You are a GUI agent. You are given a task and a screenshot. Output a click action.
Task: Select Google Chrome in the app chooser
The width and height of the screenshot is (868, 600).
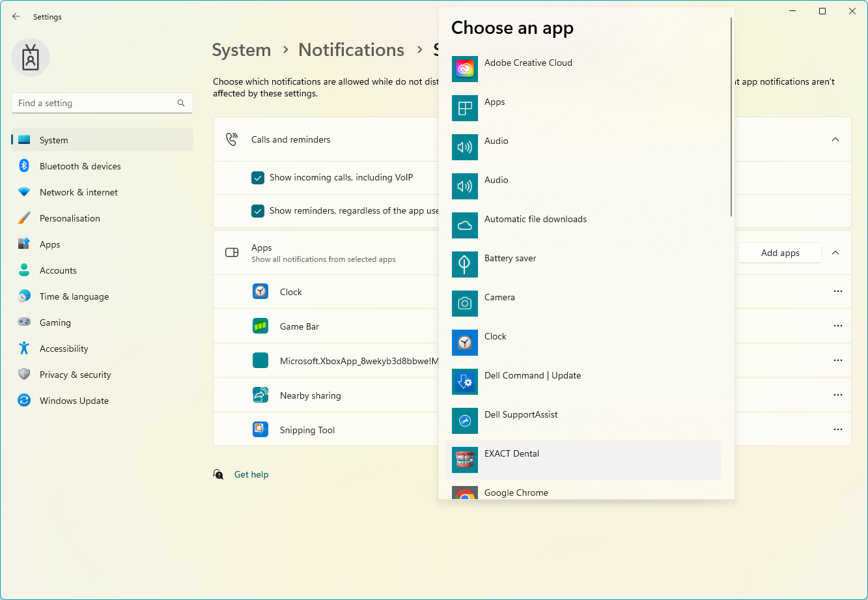point(516,493)
